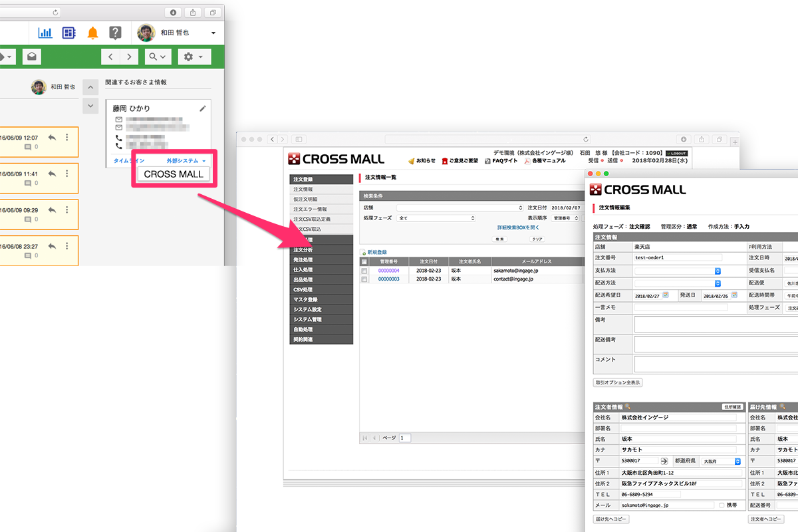Image resolution: width=798 pixels, height=532 pixels.
Task: Open the settings gear dropdown
Action: (193, 57)
